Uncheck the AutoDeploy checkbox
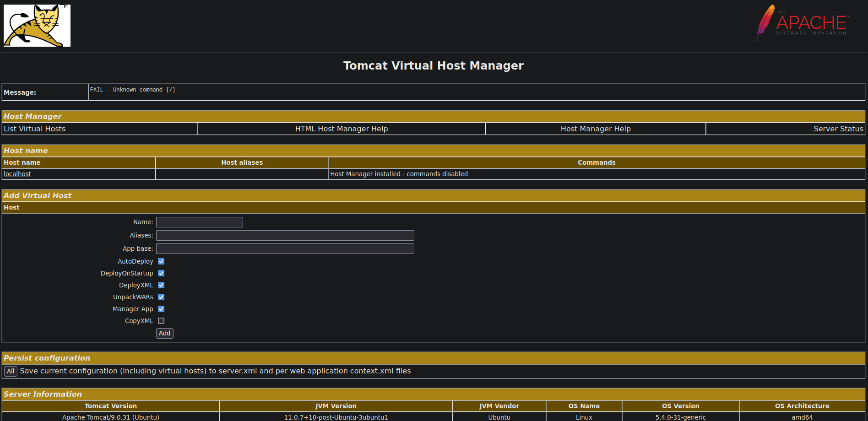The height and width of the screenshot is (421, 868). [161, 261]
